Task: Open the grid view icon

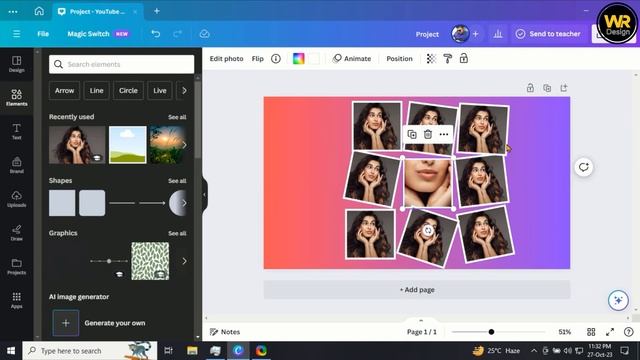Action: 591,332
